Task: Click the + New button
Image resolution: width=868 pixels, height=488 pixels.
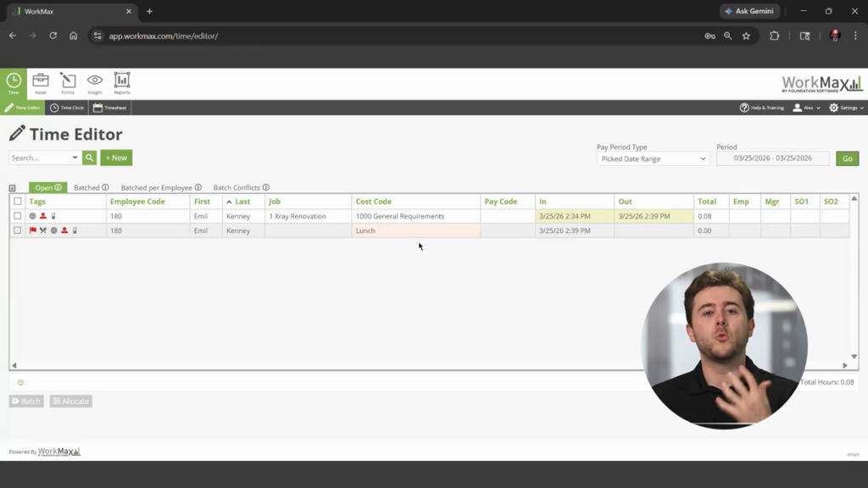Action: [116, 158]
